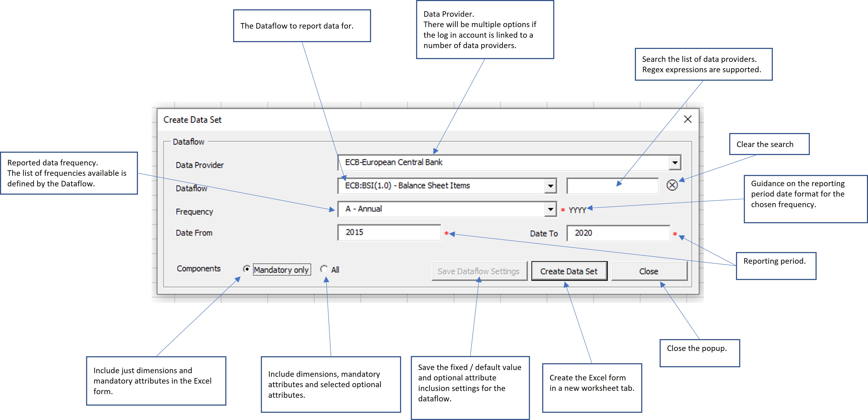Open the Data Provider dropdown arrow
Screen dimensions: 868x420
[x=675, y=163]
